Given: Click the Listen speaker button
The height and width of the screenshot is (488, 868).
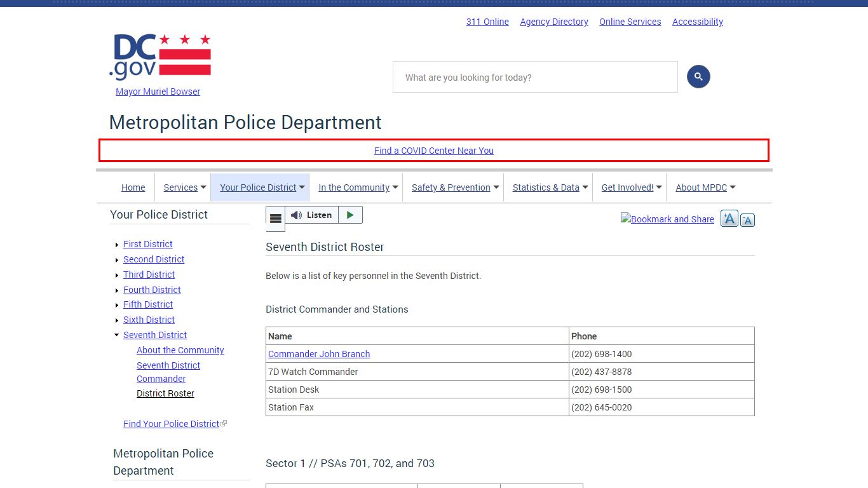Looking at the screenshot, I should (x=311, y=215).
